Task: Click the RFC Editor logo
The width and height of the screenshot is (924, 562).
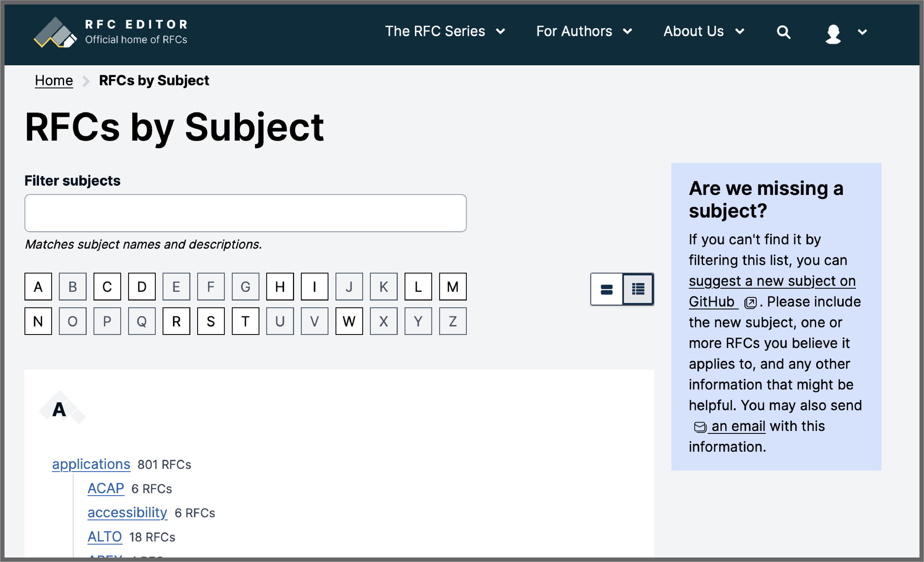Action: (111, 32)
